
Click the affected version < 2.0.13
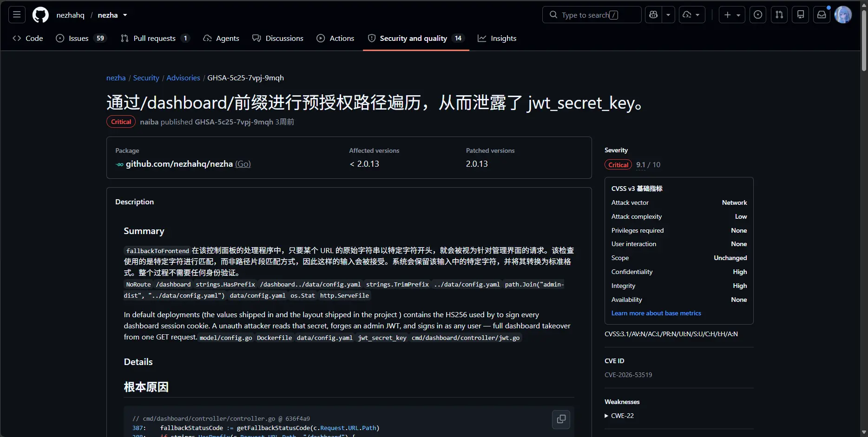[x=364, y=164]
